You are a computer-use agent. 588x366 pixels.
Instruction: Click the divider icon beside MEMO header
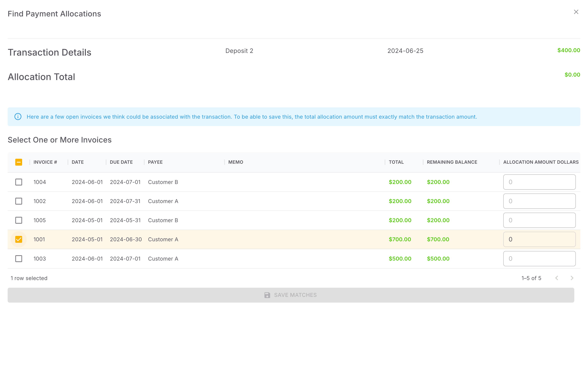(x=225, y=162)
